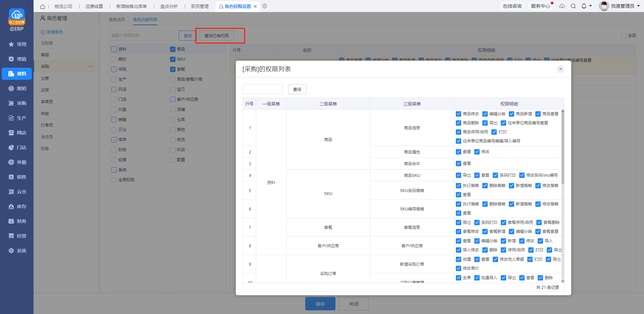
Task: Check the 宝贝 checkbox
Action: click(x=173, y=89)
